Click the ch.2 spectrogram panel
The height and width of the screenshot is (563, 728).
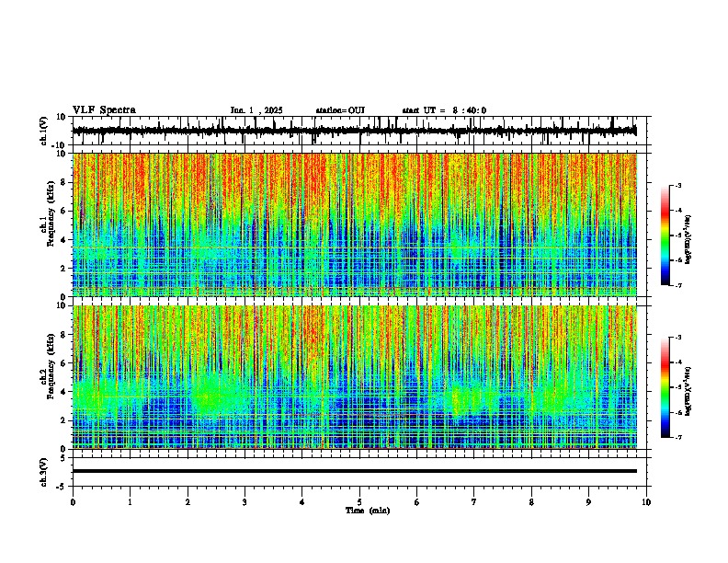[x=355, y=377]
